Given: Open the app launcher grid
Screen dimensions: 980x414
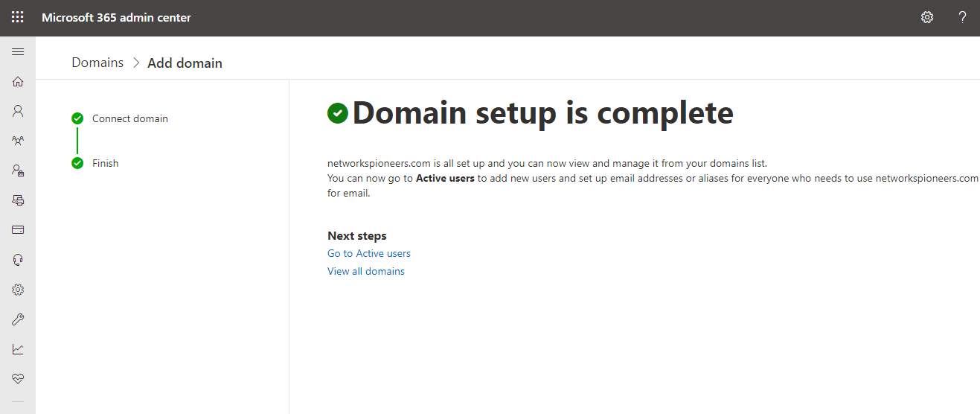Looking at the screenshot, I should click(18, 17).
